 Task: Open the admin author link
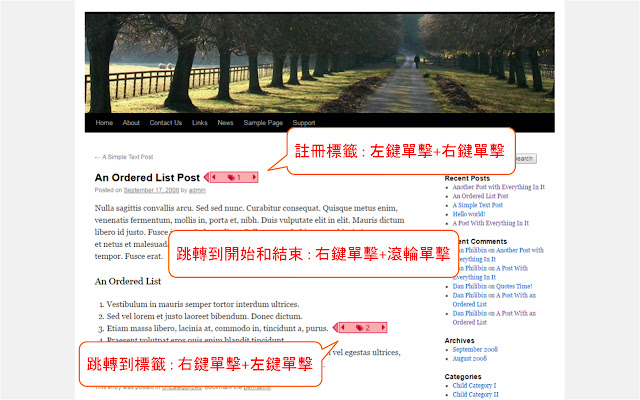click(x=197, y=190)
